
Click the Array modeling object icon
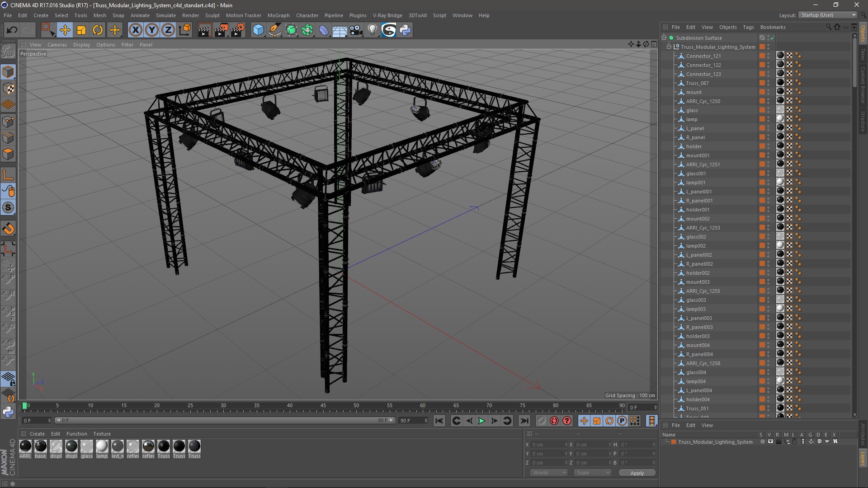coord(307,30)
